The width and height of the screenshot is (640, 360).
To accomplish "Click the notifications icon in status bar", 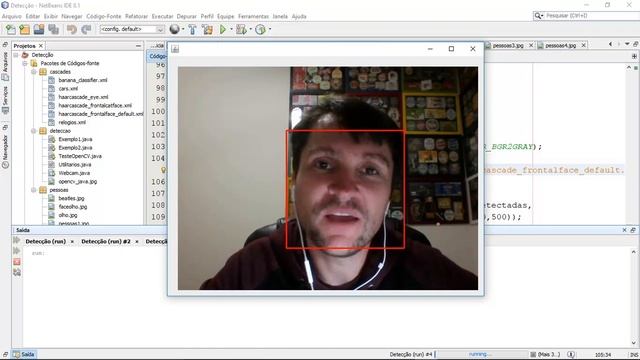I will pyautogui.click(x=571, y=354).
